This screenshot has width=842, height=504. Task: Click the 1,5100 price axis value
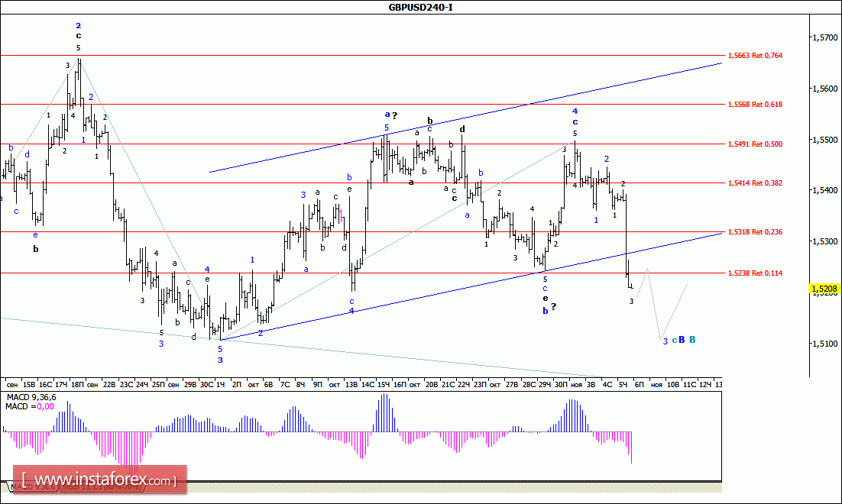(824, 344)
